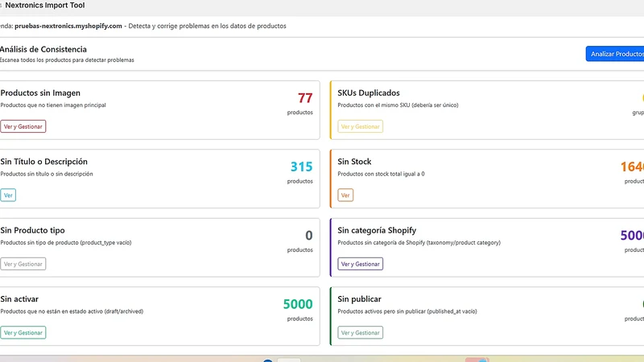Open Ver y Gestionar for Sin publicar

point(360,332)
